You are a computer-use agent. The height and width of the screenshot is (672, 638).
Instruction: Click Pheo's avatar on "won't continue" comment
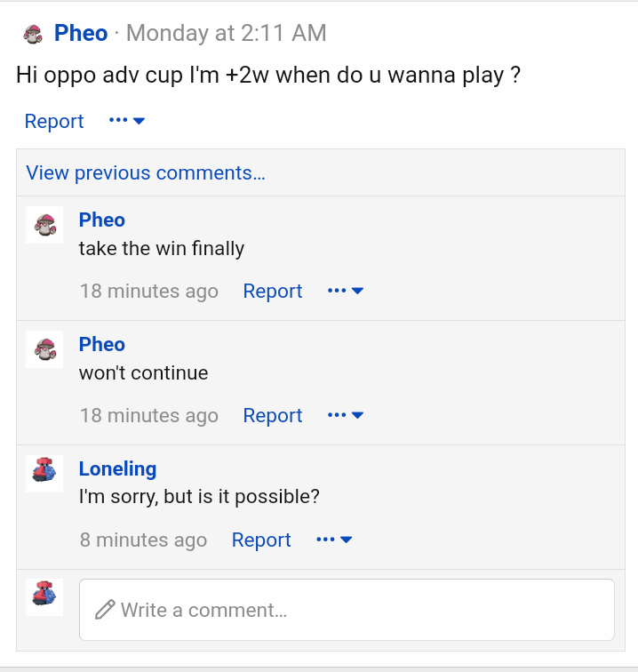pos(44,349)
